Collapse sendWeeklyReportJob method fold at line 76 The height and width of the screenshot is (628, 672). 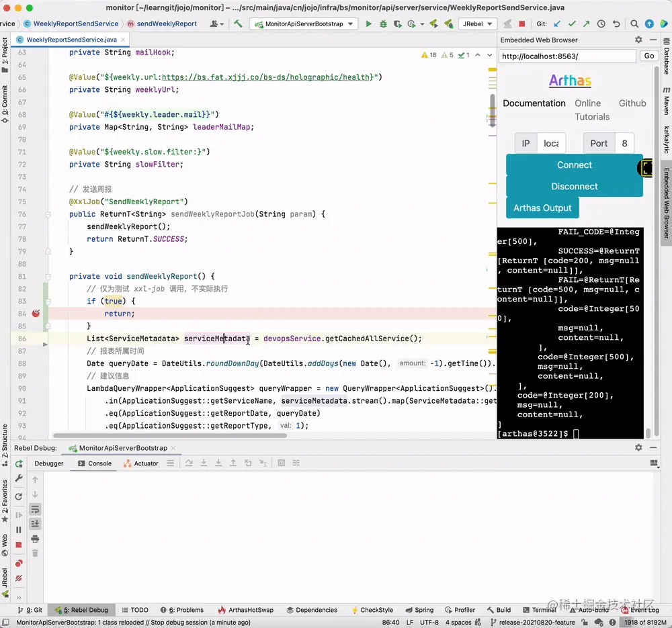(x=48, y=214)
